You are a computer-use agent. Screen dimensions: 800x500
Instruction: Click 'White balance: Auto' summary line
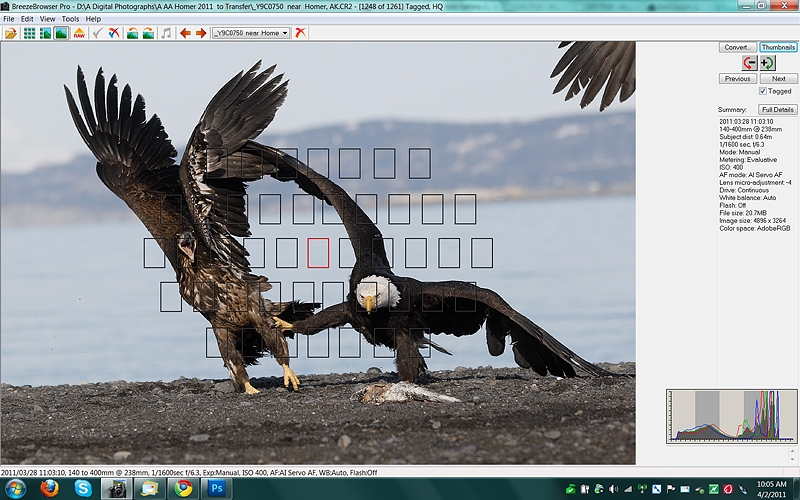coord(747,198)
